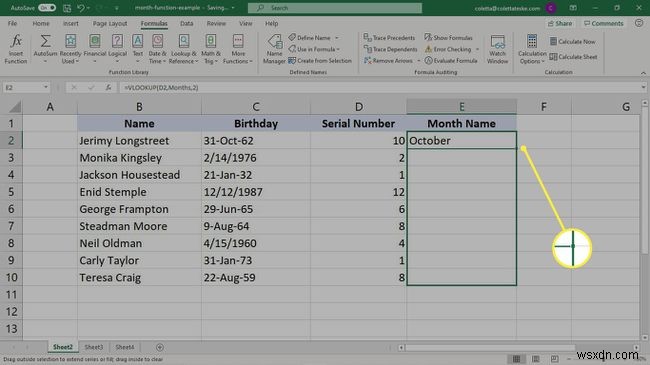Click the formula bar fx icon
Screen dimensions: 650x365
point(108,88)
